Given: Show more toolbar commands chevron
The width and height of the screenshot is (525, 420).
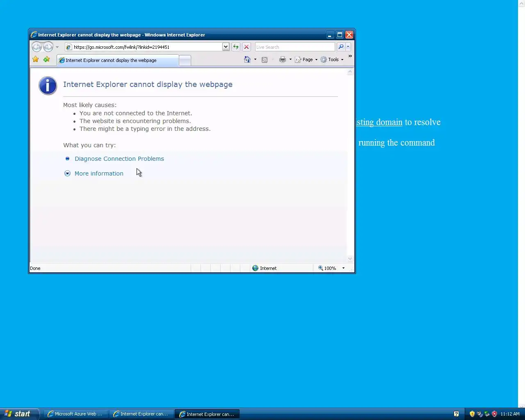Looking at the screenshot, I should 350,56.
